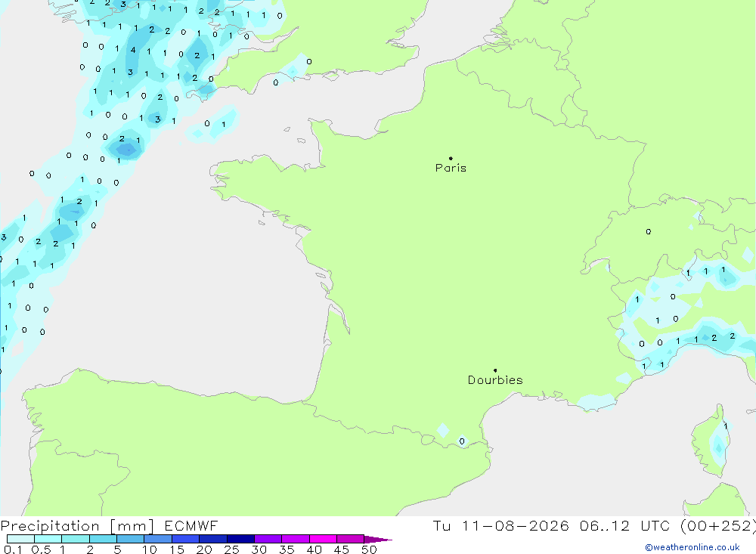Click the Paris location dot marker
Screen dimensions: 756x554
451,158
